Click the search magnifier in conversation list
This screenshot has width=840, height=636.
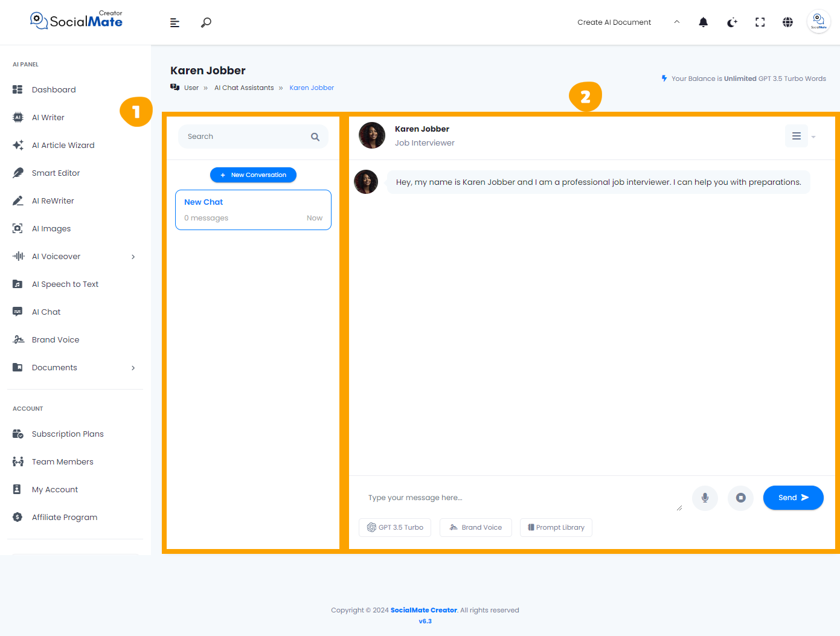point(315,137)
